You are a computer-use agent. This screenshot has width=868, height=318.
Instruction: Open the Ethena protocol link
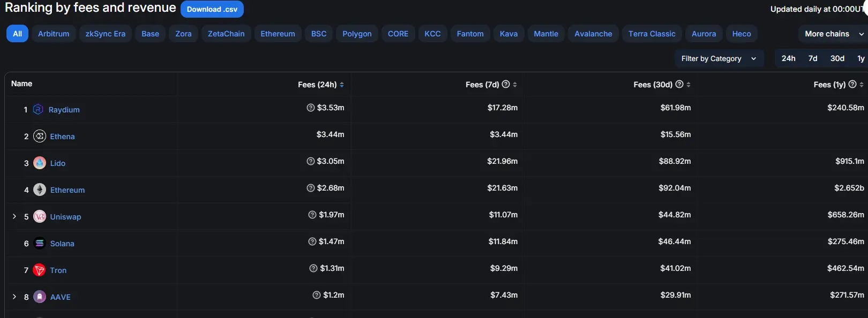tap(63, 137)
